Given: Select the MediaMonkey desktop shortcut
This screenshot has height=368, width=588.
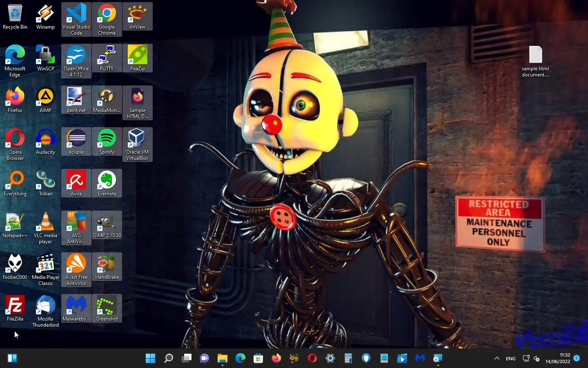Looking at the screenshot, I should 107,100.
